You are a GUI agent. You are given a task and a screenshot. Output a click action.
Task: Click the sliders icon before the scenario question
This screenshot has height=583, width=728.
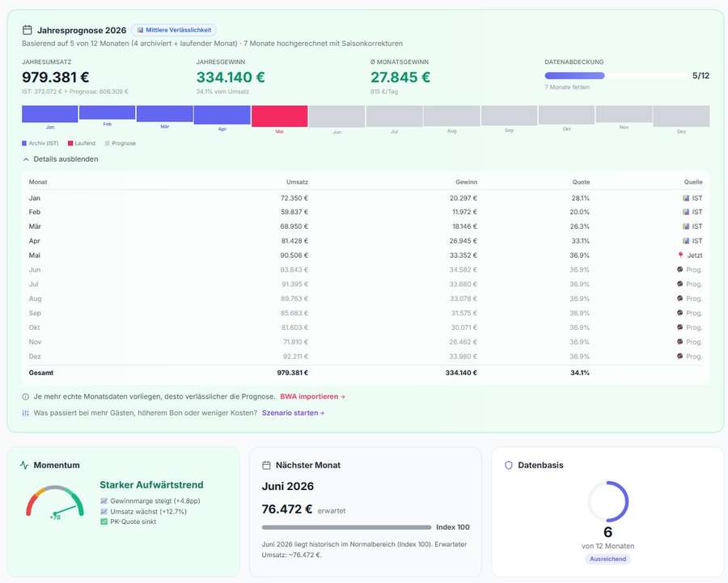pos(26,412)
